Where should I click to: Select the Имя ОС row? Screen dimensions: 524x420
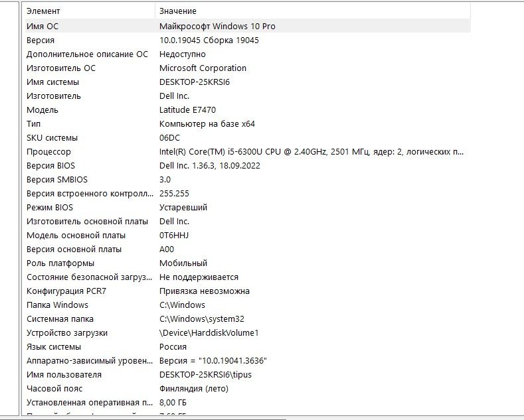248,26
